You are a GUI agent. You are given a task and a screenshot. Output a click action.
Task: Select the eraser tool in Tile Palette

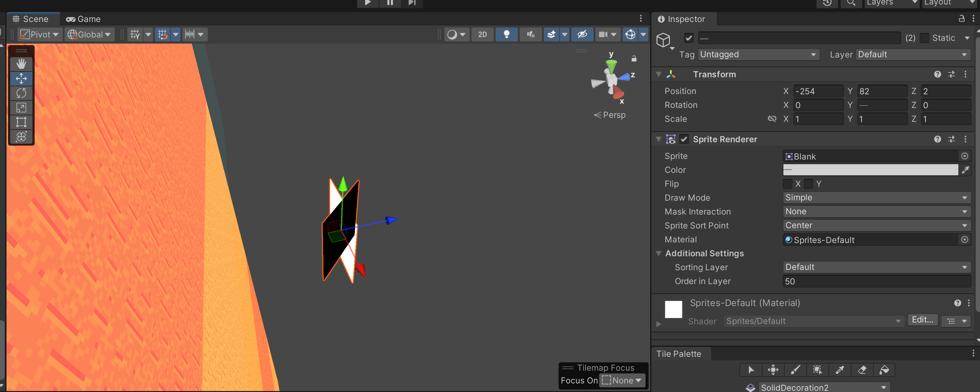coord(862,369)
